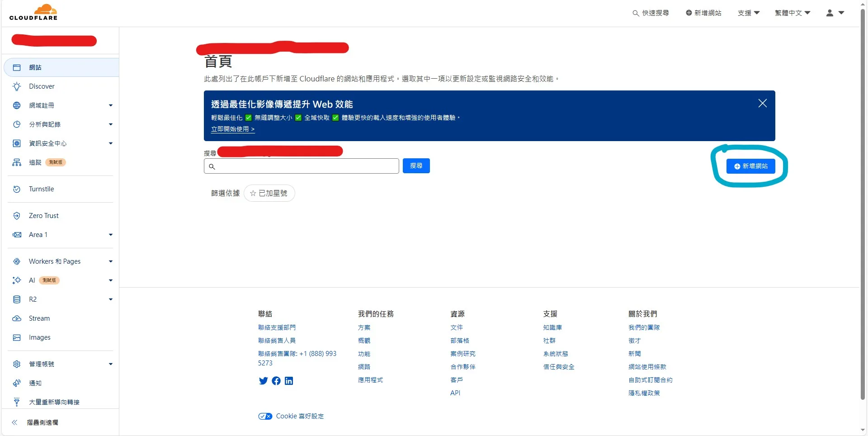Click the 快速搜尋 magnifier icon

[636, 13]
